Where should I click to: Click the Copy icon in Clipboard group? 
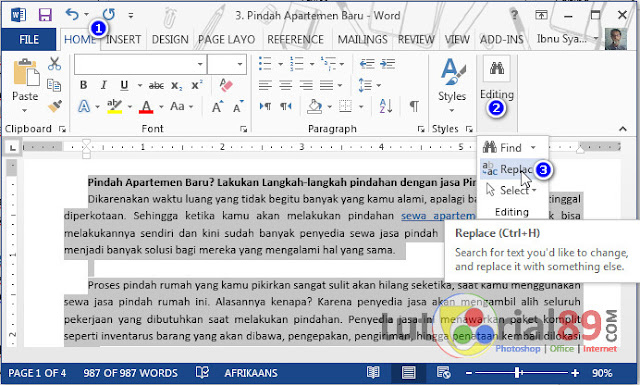tap(54, 85)
